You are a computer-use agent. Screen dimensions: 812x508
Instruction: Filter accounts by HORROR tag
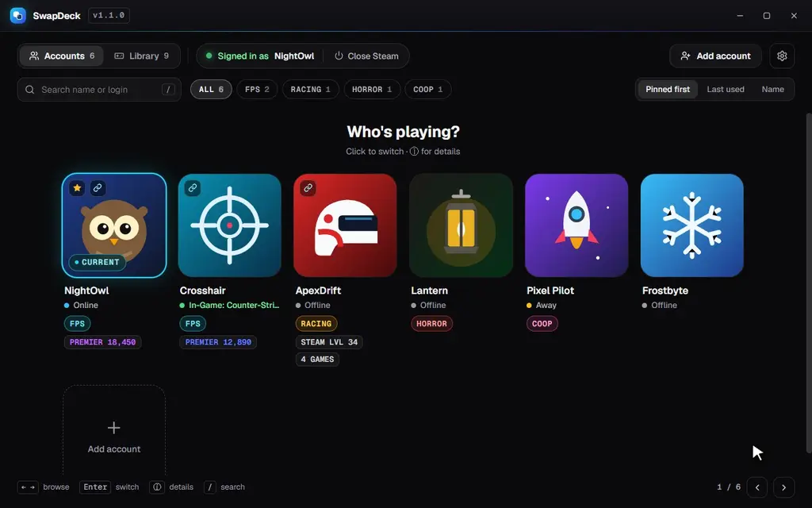(x=372, y=89)
